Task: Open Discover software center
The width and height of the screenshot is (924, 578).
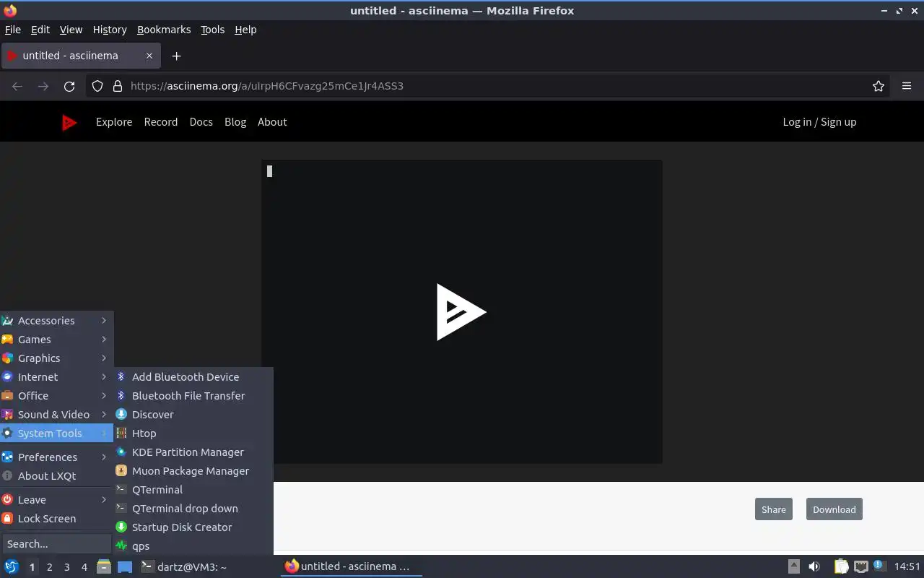Action: click(193, 415)
